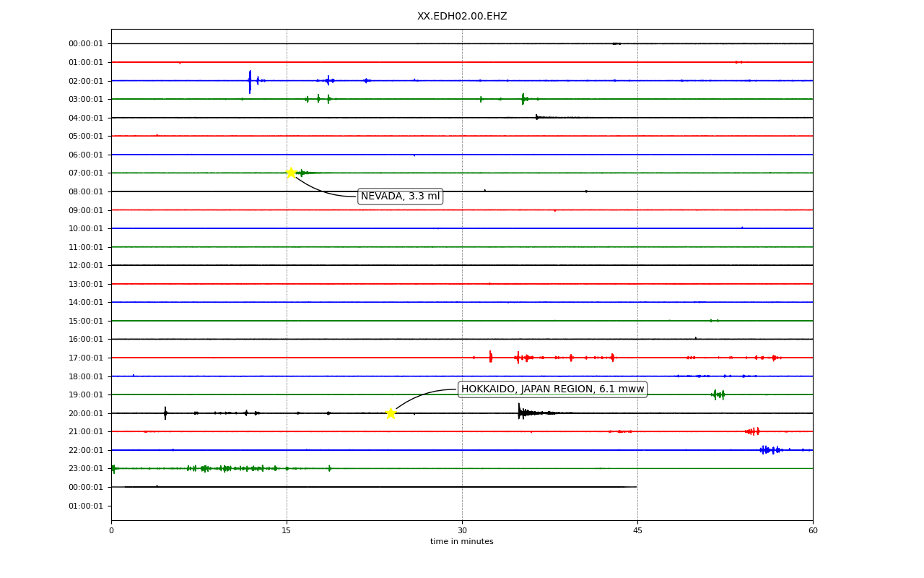Screen dimensions: 924x578
Task: Click the 07:00:01 time label on the y-axis
Action: point(86,173)
